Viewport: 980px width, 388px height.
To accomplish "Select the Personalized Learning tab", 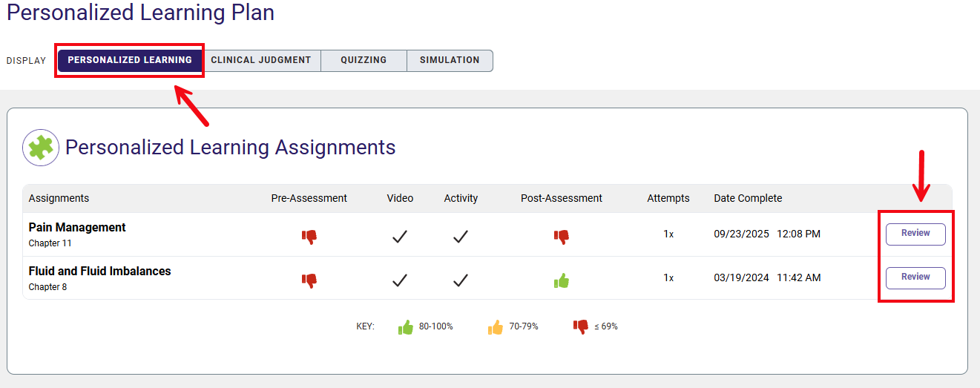I will 130,60.
